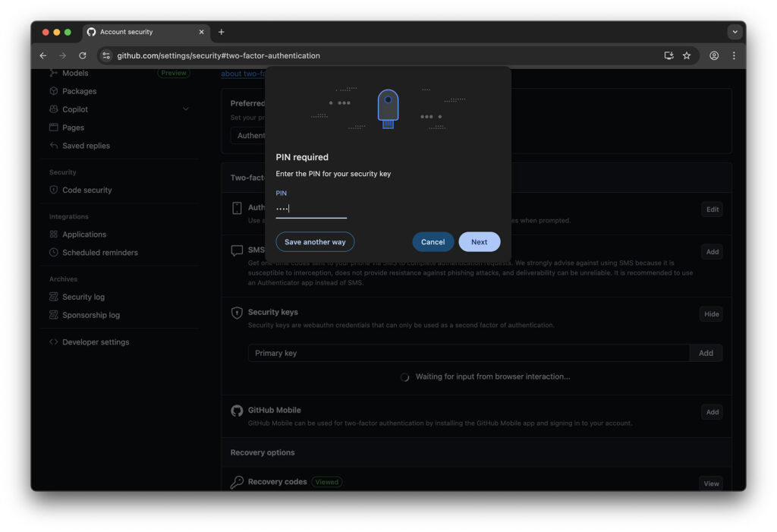Click Add for GitHub Mobile
This screenshot has width=777, height=532.
click(x=712, y=412)
